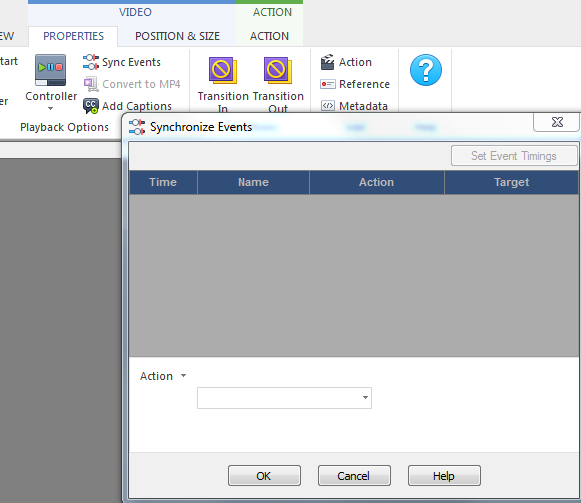Expand the Action label dropdown arrow in dialog

[x=183, y=375]
